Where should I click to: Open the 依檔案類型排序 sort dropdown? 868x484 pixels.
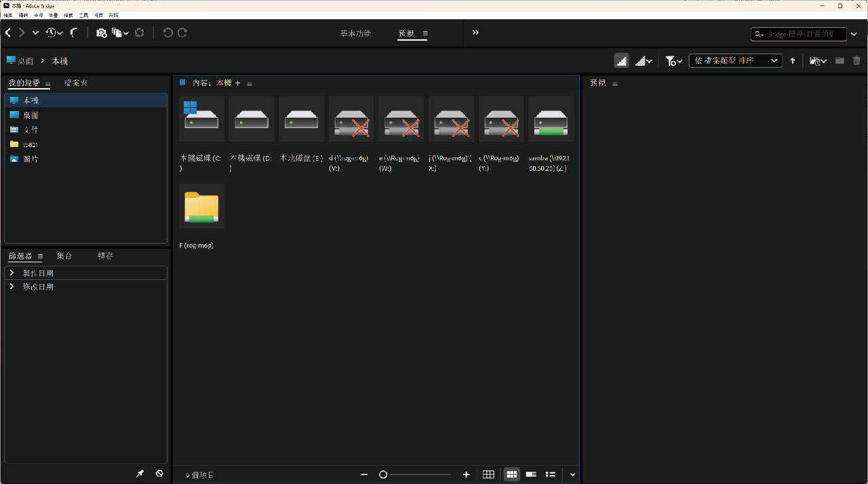(735, 61)
